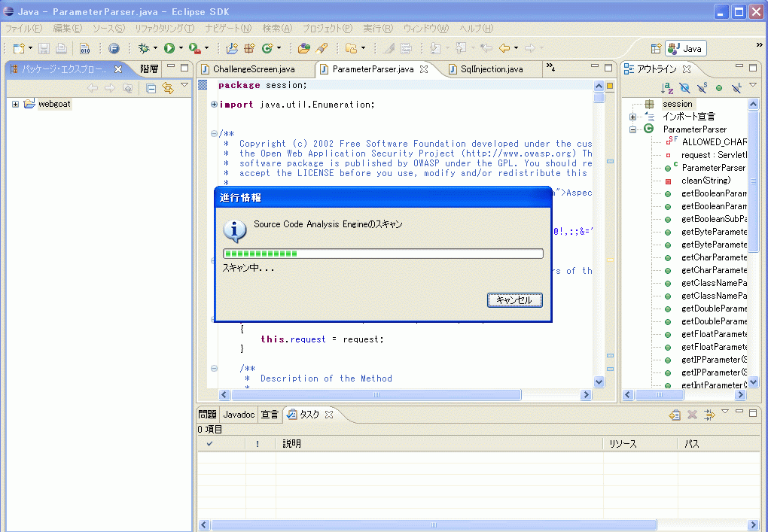Collapse all in Package Explorer
Image resolution: width=768 pixels, height=532 pixels.
[151, 88]
